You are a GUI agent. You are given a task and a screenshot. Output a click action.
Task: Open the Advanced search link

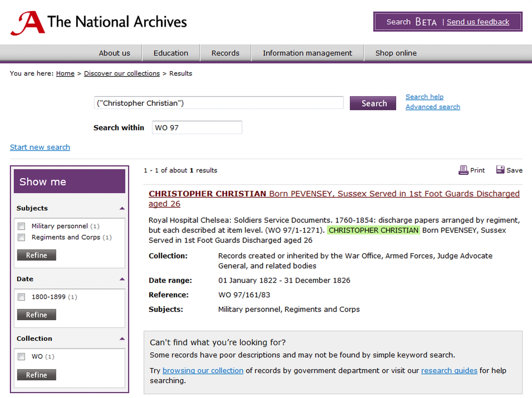pyautogui.click(x=433, y=107)
